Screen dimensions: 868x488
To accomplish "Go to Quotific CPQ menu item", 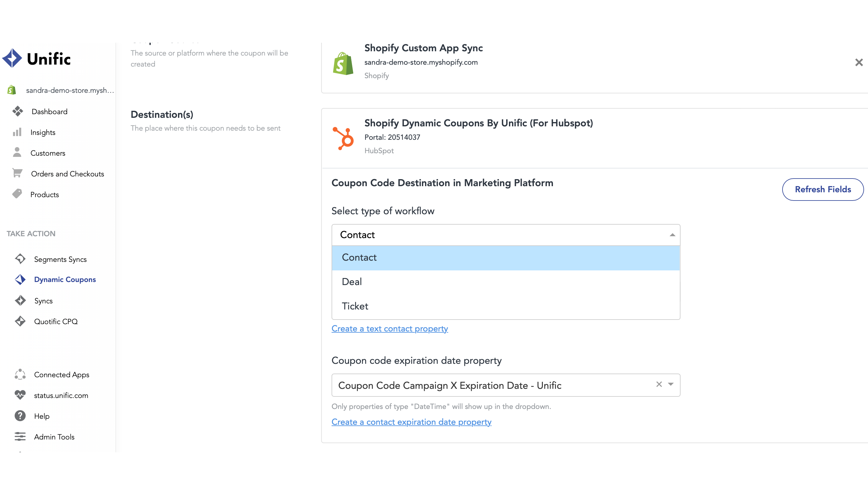I will tap(56, 321).
